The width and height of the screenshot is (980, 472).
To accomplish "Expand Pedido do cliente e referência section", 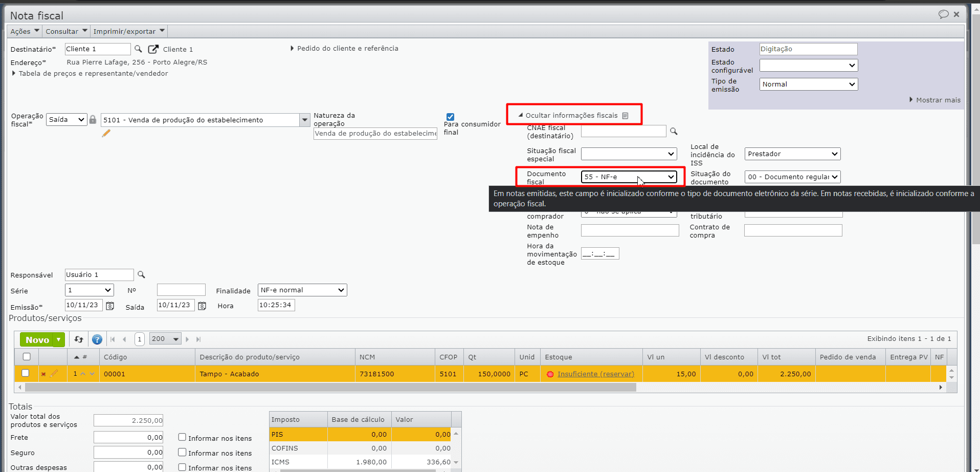I will (344, 48).
